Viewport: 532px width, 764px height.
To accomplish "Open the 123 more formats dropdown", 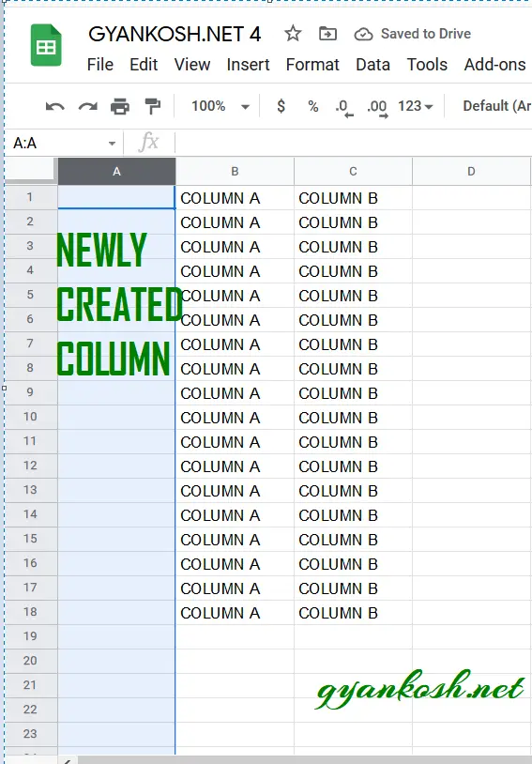I will point(415,106).
